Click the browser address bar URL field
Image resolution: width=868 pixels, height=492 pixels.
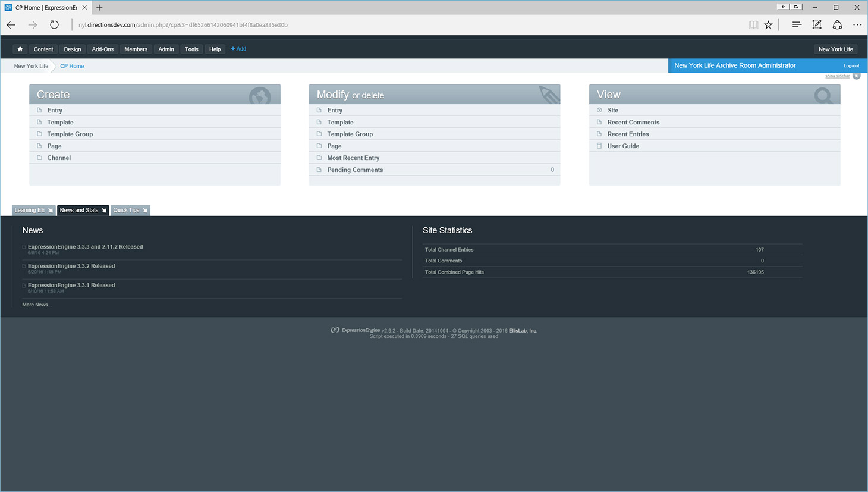pyautogui.click(x=357, y=25)
